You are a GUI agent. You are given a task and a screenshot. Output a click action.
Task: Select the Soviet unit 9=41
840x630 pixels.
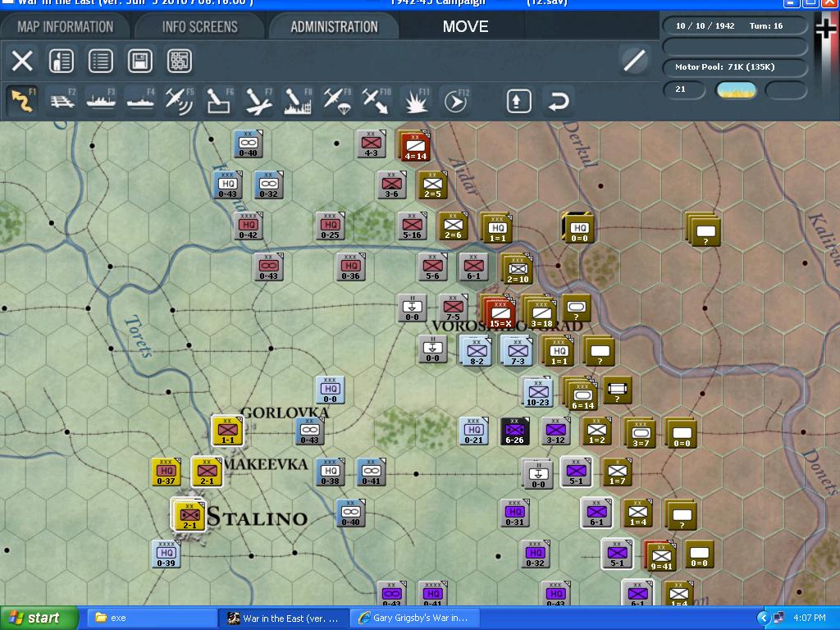tap(662, 557)
